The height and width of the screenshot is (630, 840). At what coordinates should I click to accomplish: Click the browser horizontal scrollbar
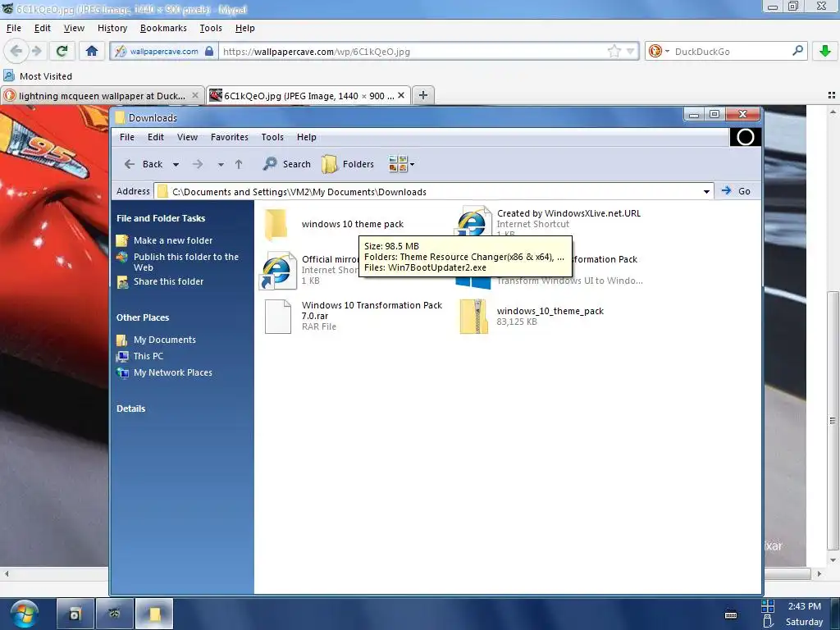[x=413, y=573]
